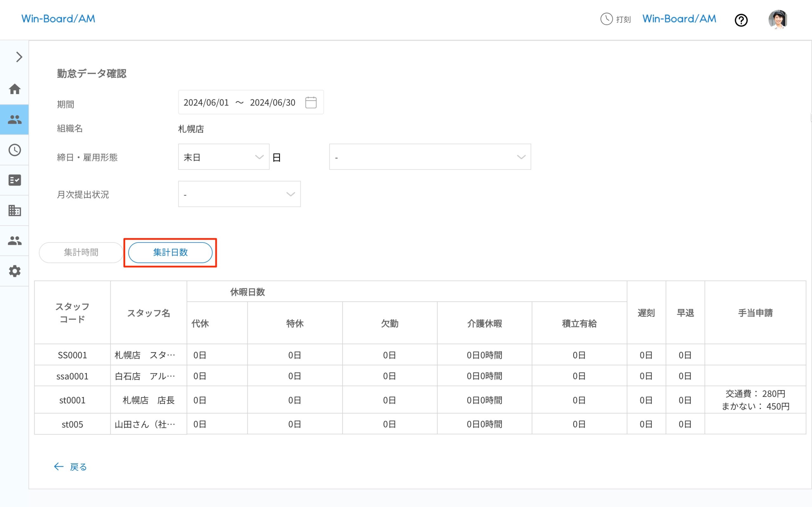Click the top-left Win-Board/AM logo

(x=58, y=19)
